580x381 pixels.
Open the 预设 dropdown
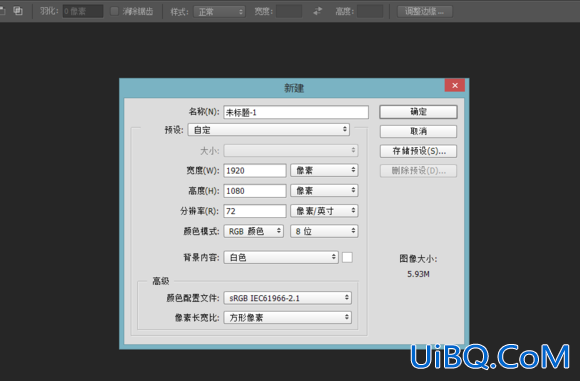(269, 130)
